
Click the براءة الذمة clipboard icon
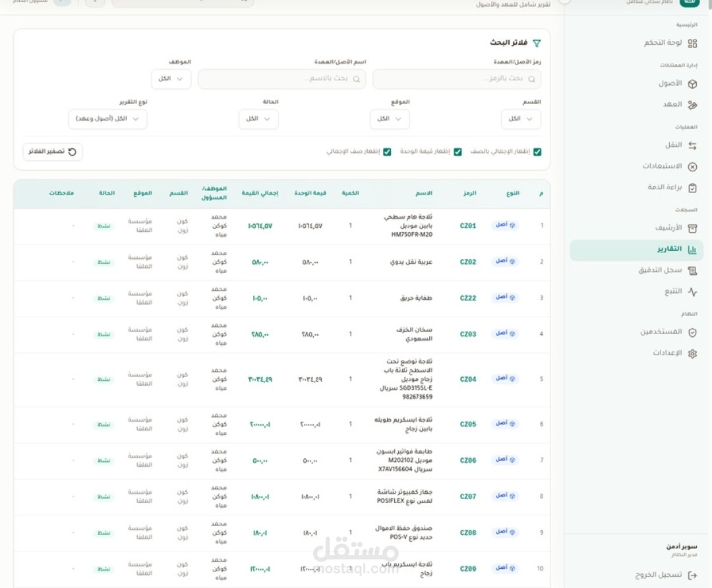692,187
